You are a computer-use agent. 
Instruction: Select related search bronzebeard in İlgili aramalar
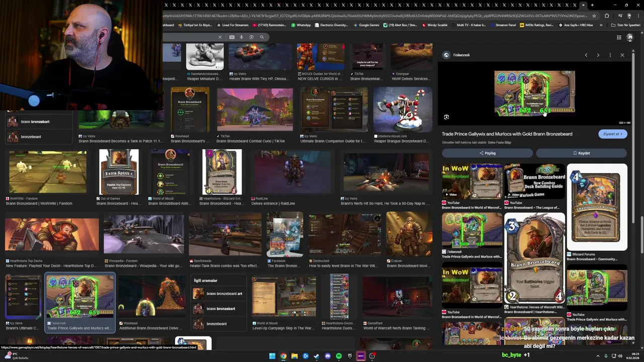(219, 324)
